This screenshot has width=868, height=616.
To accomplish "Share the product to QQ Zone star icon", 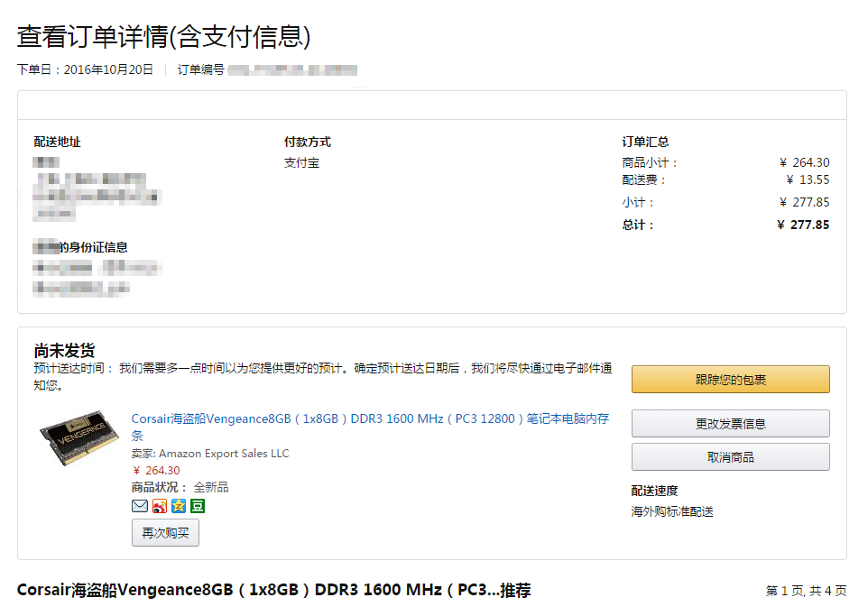I will [179, 506].
